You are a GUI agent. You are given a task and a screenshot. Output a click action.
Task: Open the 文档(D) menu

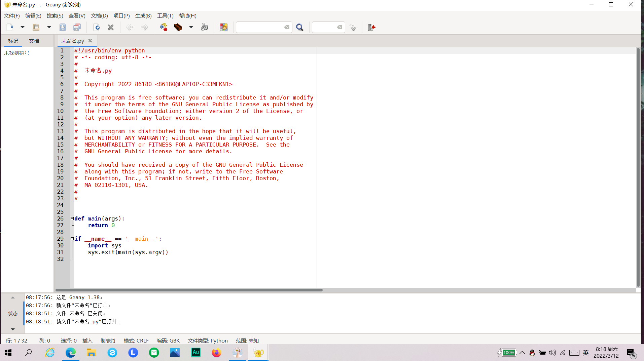coord(99,16)
